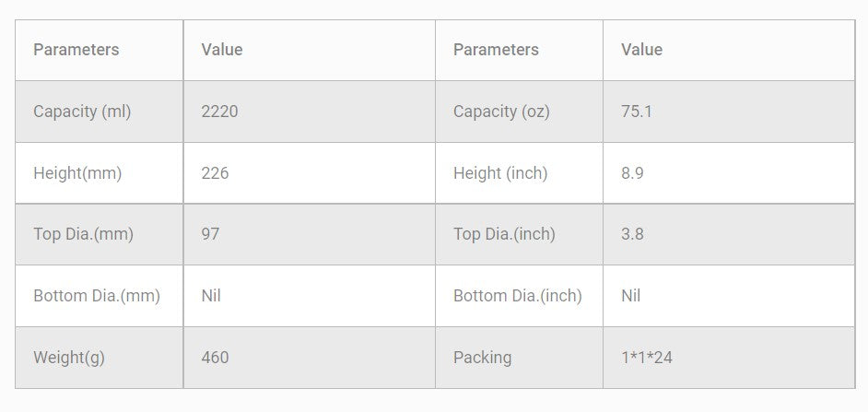Select the 97 top diameter value
The height and width of the screenshot is (412, 868).
pyautogui.click(x=210, y=234)
